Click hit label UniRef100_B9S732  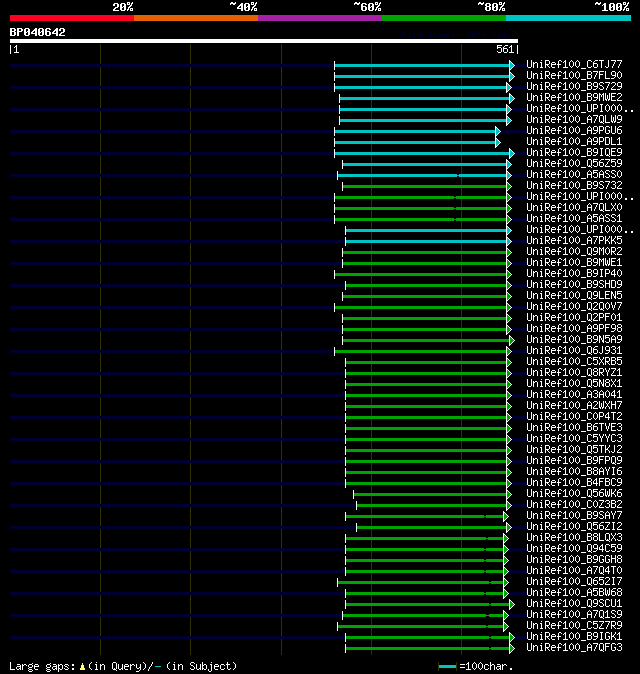574,185
